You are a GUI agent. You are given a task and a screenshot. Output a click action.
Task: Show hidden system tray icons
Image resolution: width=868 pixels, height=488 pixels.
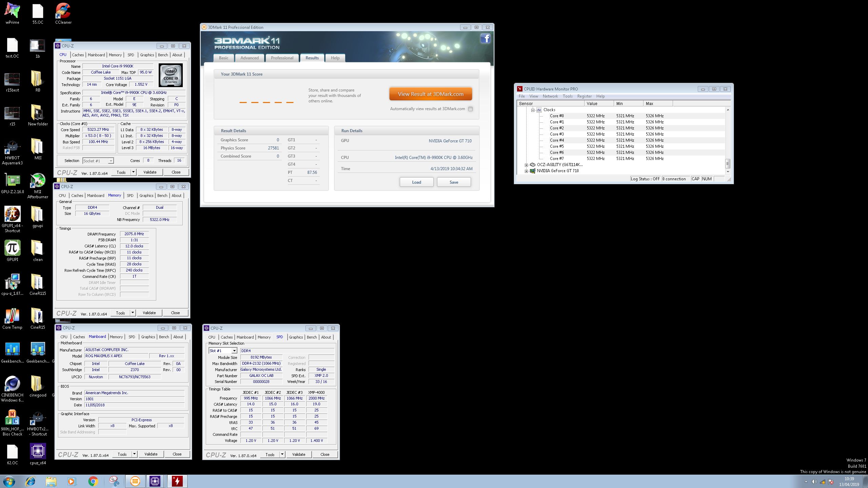pos(806,482)
